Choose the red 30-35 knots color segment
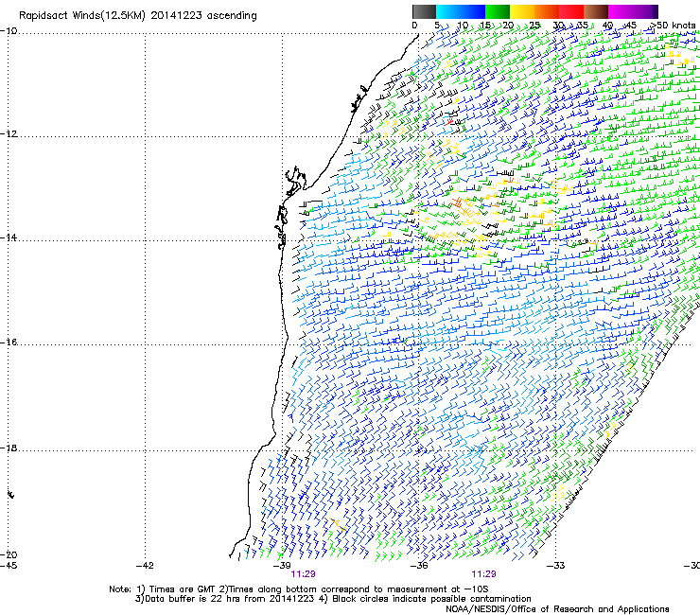 point(571,11)
